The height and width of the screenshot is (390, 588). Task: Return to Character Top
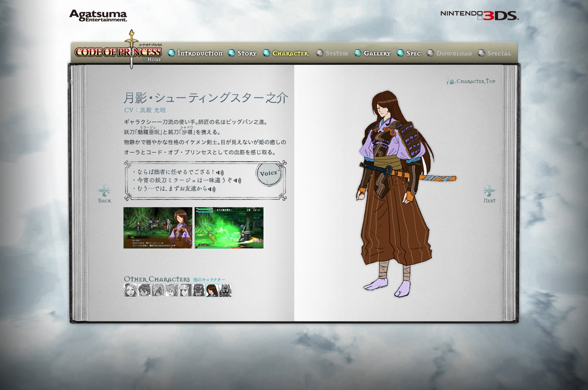(471, 81)
